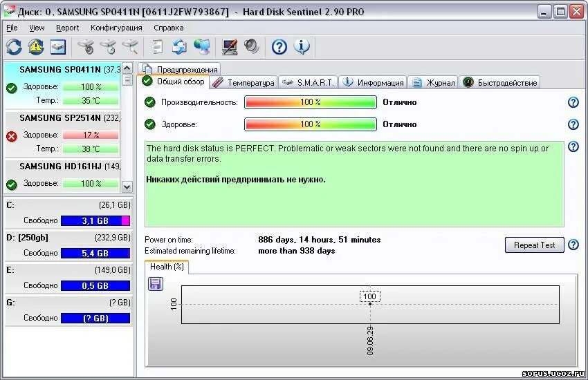Open the Конфигурация menu
Viewport: 588px width, 380px height.
[x=116, y=28]
